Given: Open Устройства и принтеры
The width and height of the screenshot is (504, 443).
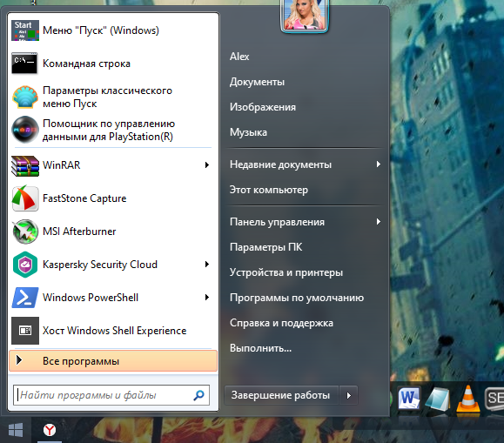Looking at the screenshot, I should [x=286, y=272].
